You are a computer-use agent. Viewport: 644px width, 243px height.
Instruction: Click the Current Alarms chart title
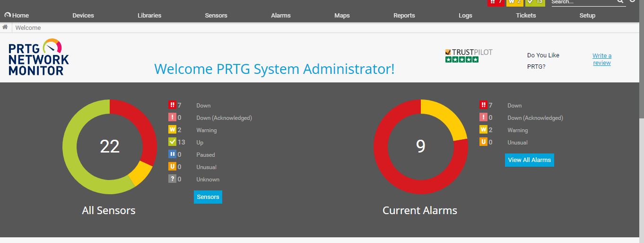pyautogui.click(x=420, y=210)
